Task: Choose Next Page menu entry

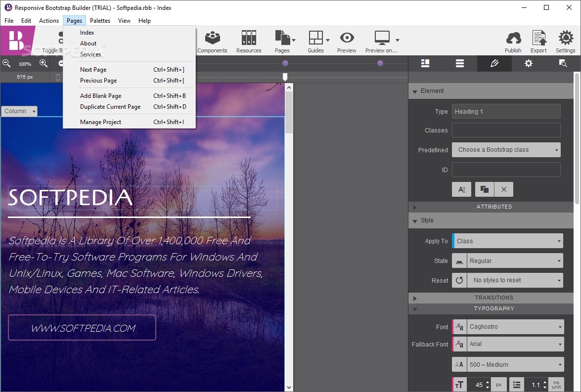Action: (x=129, y=70)
